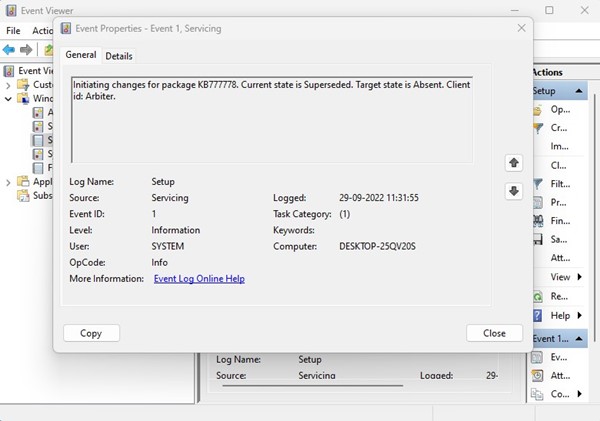The width and height of the screenshot is (600, 421).
Task: Open the View submenu arrow in Actions
Action: [x=581, y=277]
